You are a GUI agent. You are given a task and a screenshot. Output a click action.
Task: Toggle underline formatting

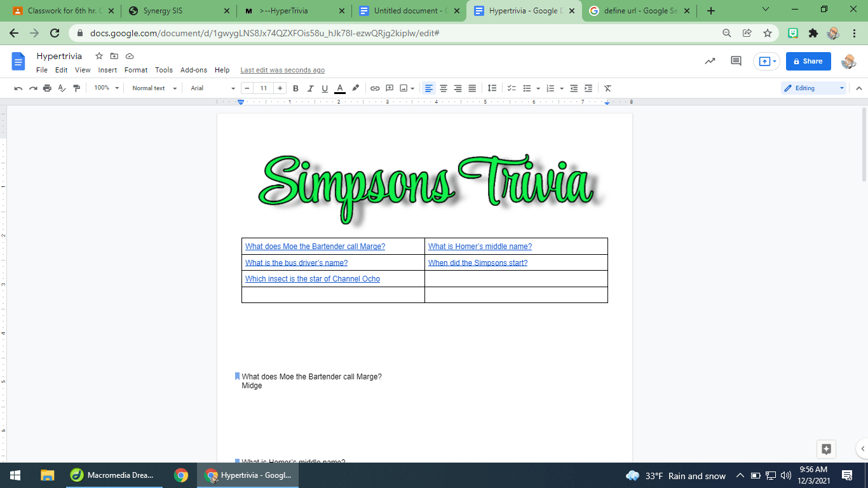point(325,88)
